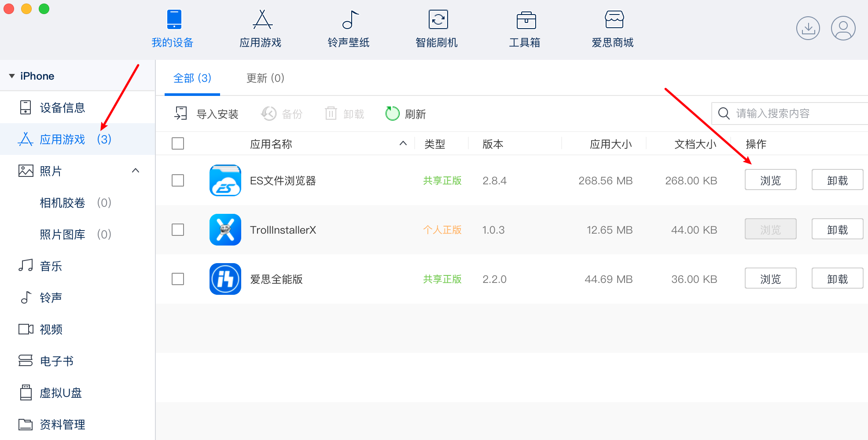
Task: Click 浏览 for 爱思全能版
Action: click(x=770, y=279)
